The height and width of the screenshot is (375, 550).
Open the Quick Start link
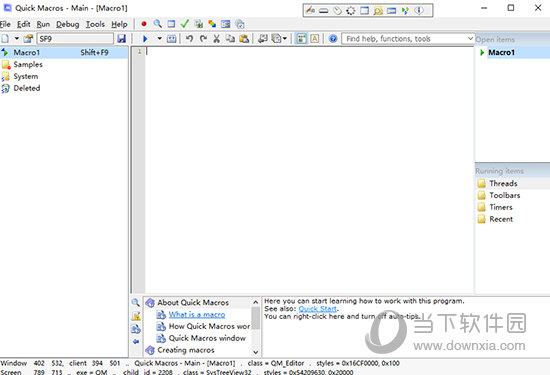point(317,309)
